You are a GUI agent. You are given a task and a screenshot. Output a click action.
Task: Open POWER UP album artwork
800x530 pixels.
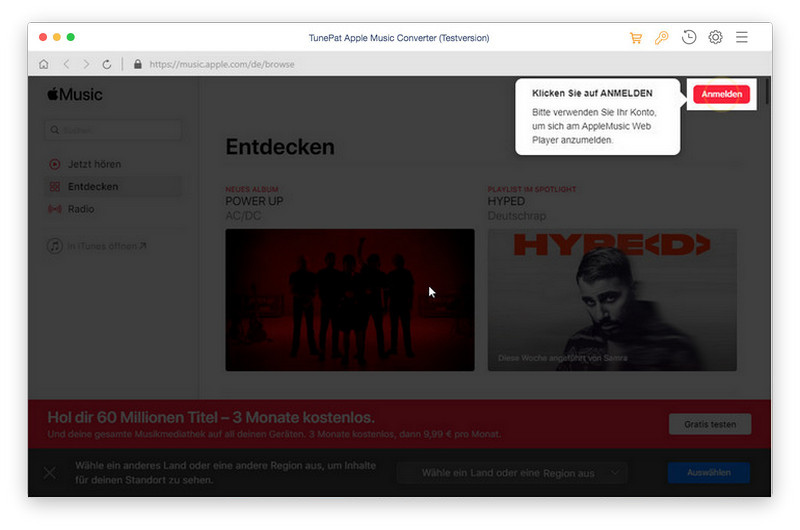(x=350, y=300)
